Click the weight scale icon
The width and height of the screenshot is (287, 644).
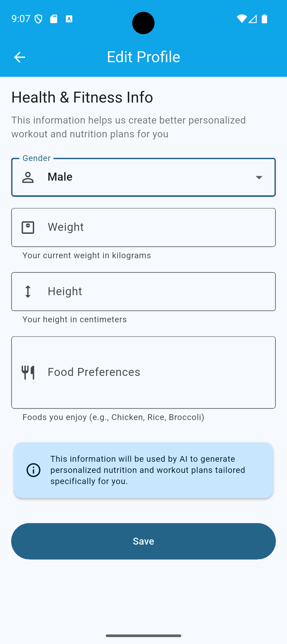click(28, 227)
